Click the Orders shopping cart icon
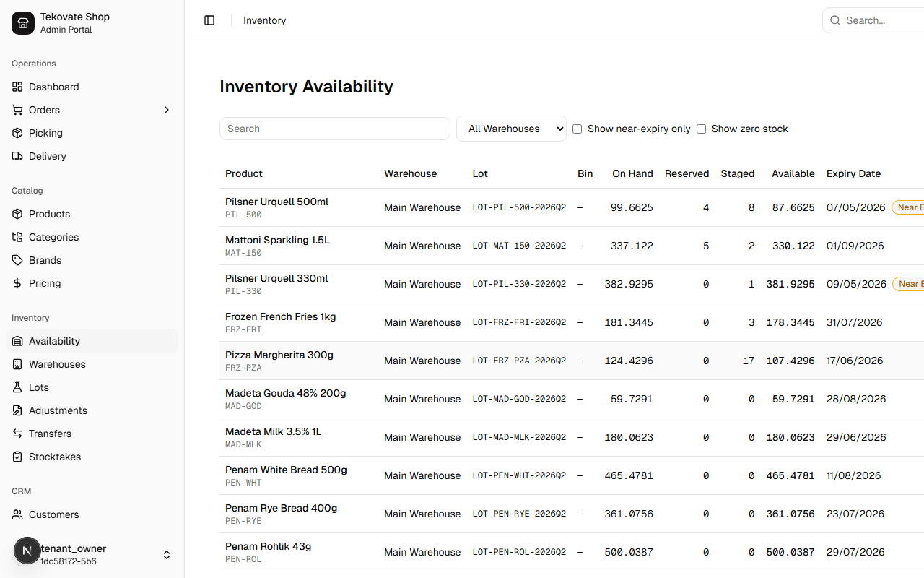The height and width of the screenshot is (578, 924). [x=17, y=110]
